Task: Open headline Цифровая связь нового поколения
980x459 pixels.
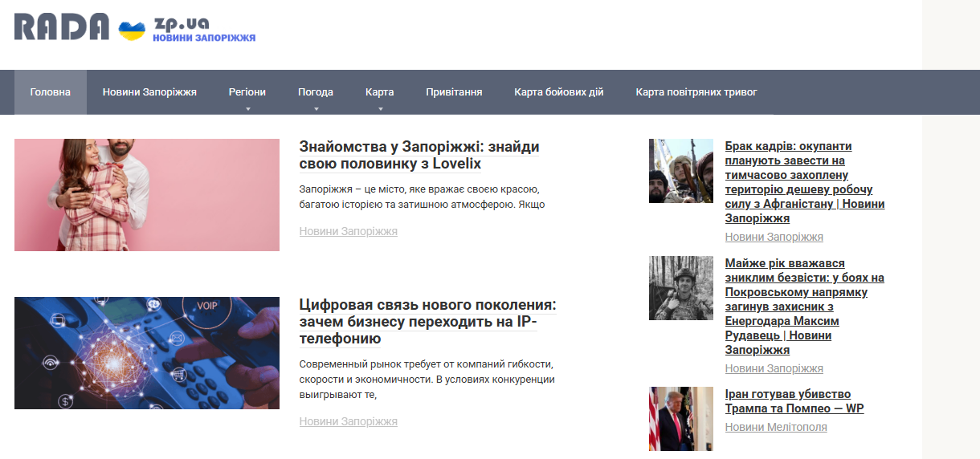Action: pos(427,322)
